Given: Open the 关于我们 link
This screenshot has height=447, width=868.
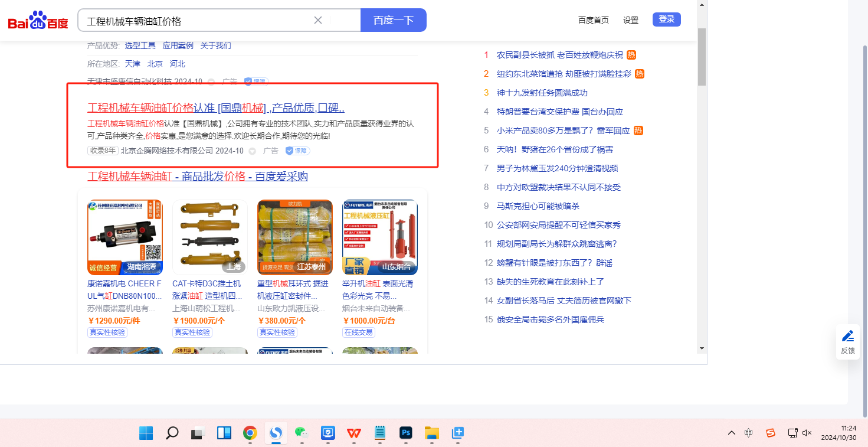Looking at the screenshot, I should 216,45.
